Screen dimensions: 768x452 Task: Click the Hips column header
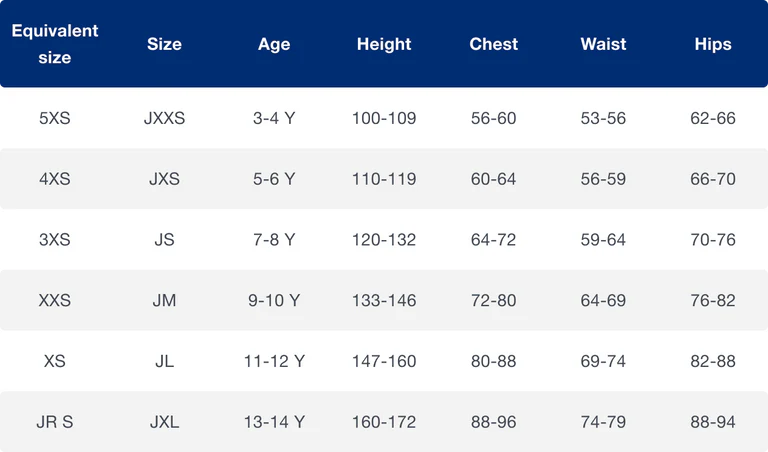pyautogui.click(x=713, y=45)
